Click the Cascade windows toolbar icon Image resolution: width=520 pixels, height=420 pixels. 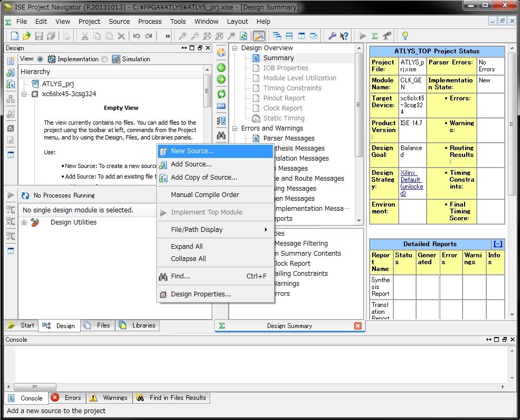click(x=277, y=36)
